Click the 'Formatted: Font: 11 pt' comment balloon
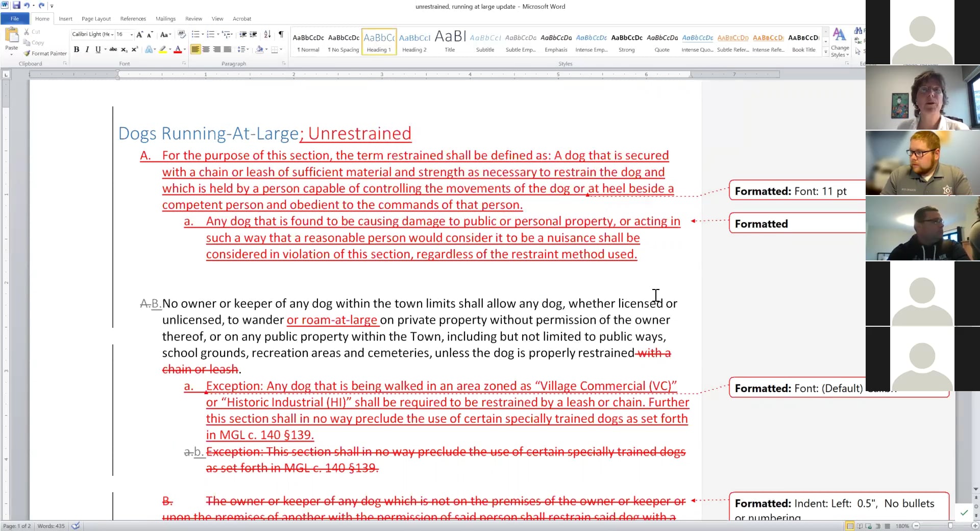This screenshot has width=980, height=531. coord(797,191)
